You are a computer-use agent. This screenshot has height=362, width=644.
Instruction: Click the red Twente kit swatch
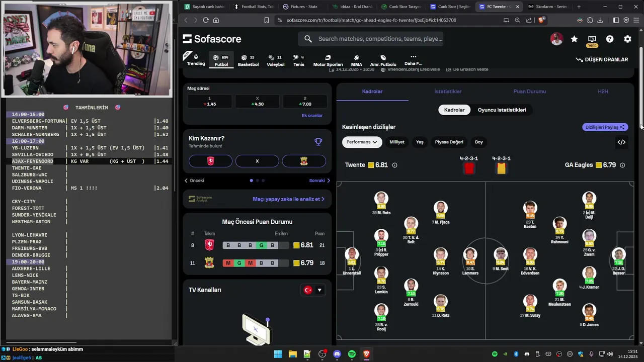click(469, 168)
